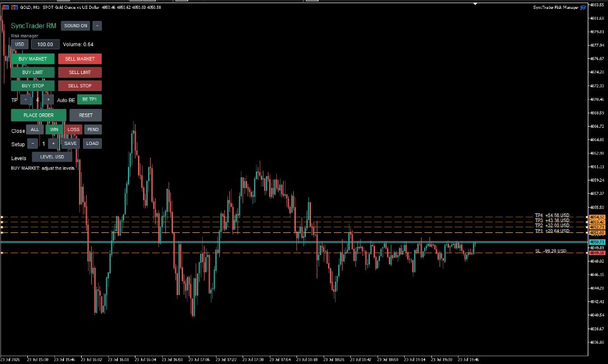
Task: Toggle Auto BE at BE TP1
Action: pos(89,99)
